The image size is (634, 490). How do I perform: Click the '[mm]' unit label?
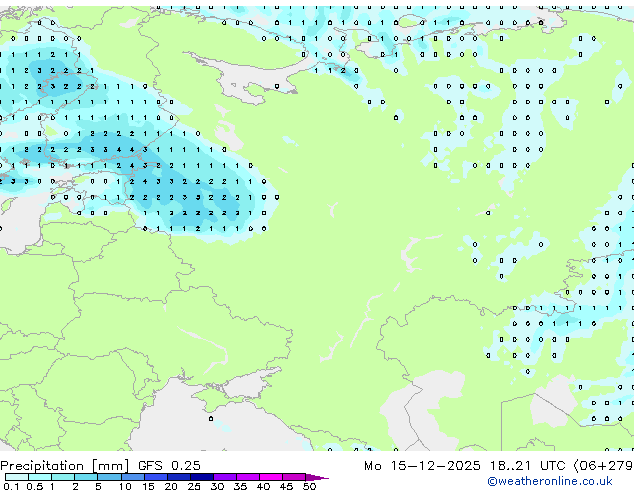(x=111, y=466)
